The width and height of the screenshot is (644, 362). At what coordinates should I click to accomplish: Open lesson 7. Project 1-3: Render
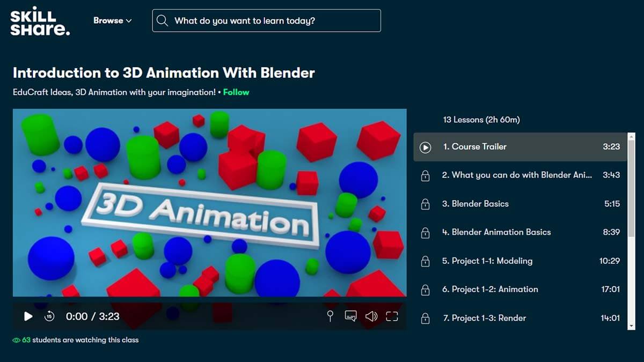(520, 317)
